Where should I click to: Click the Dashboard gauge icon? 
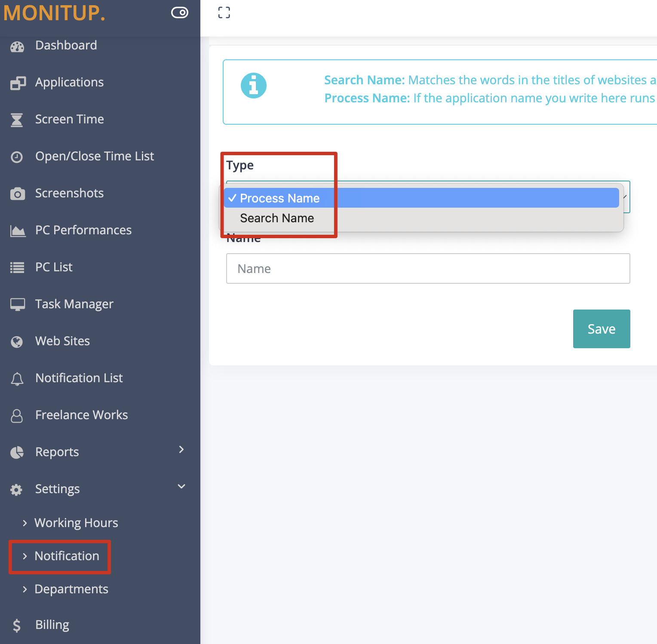(17, 46)
